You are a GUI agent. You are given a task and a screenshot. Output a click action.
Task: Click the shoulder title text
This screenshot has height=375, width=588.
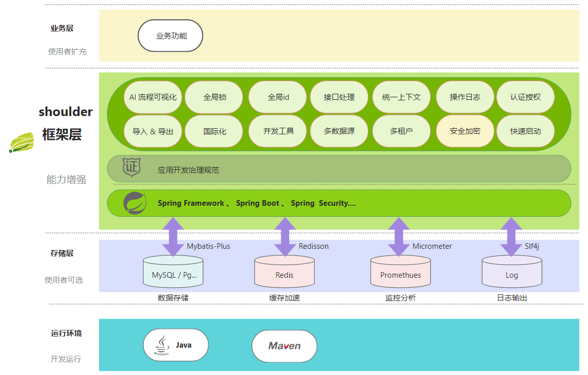(65, 111)
